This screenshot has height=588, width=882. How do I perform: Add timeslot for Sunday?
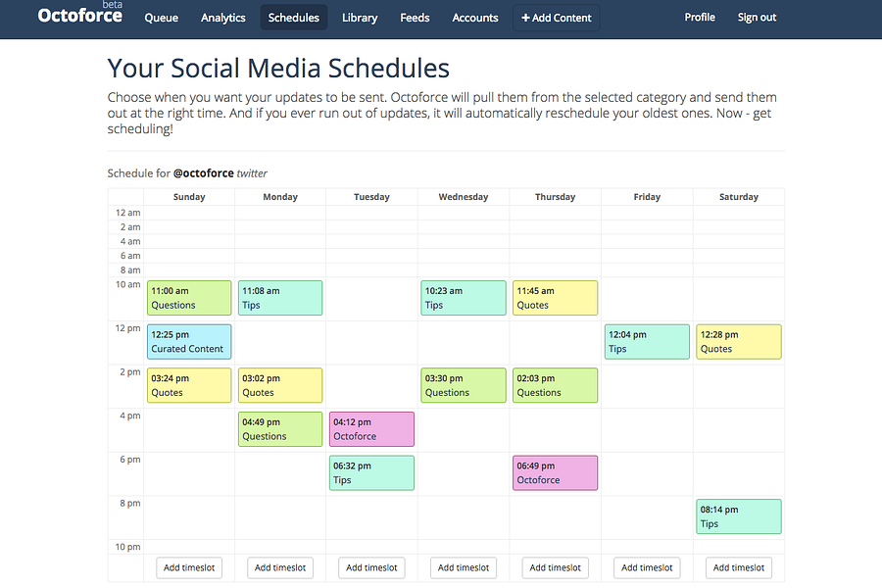189,567
